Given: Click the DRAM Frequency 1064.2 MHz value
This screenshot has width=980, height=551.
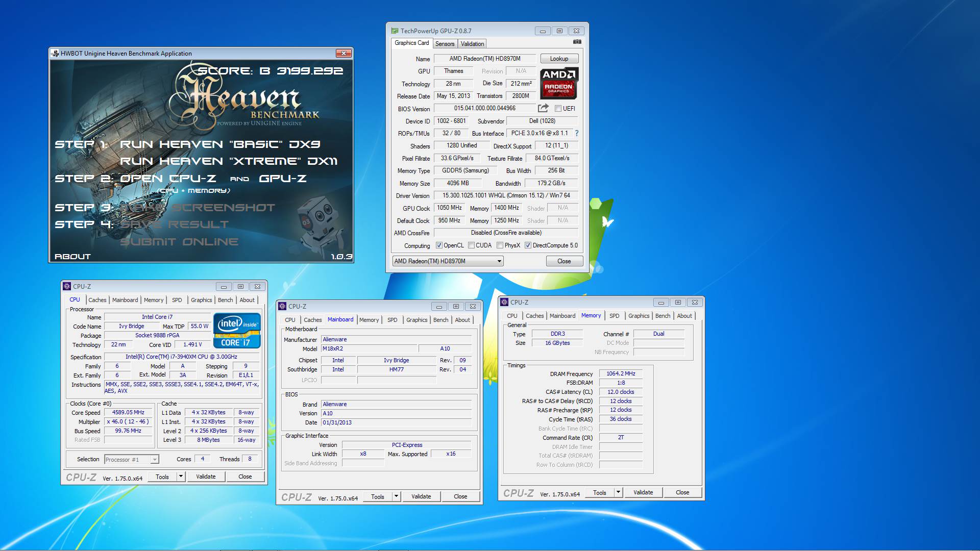Looking at the screenshot, I should pyautogui.click(x=621, y=373).
